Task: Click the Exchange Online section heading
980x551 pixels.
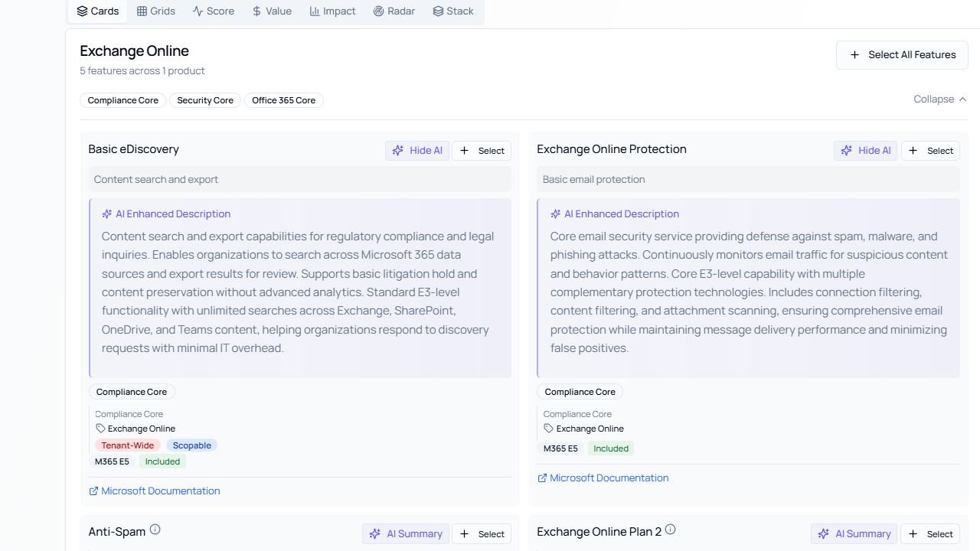Action: pos(134,51)
